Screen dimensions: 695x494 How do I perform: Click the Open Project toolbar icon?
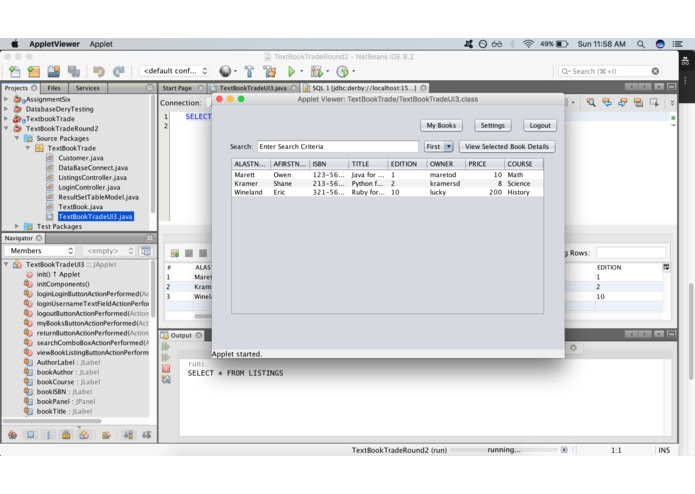coord(54,71)
